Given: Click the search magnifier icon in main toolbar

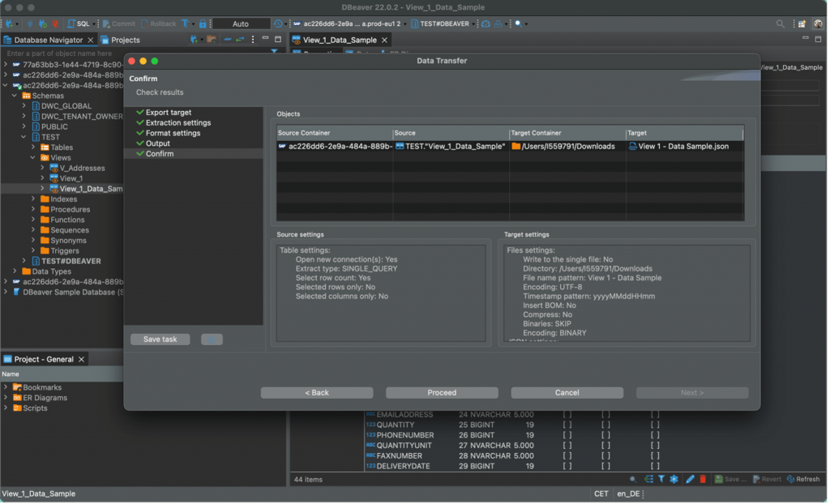Looking at the screenshot, I should pos(519,23).
